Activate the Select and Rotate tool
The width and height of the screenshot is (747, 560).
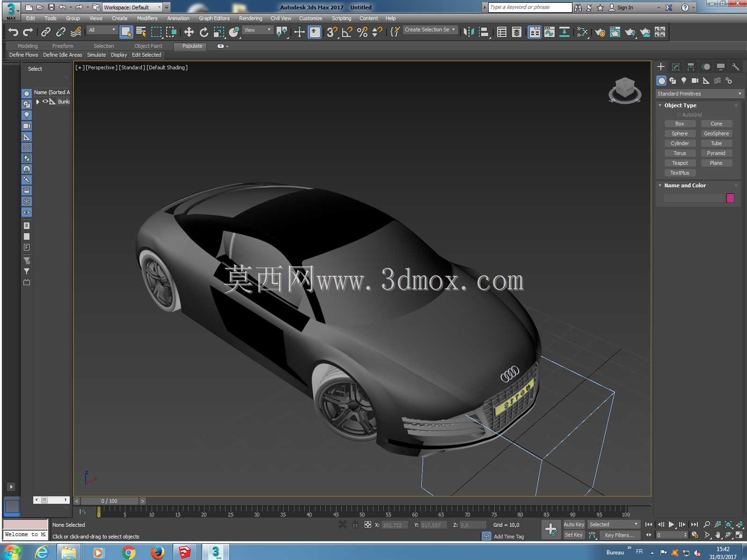coord(204,32)
